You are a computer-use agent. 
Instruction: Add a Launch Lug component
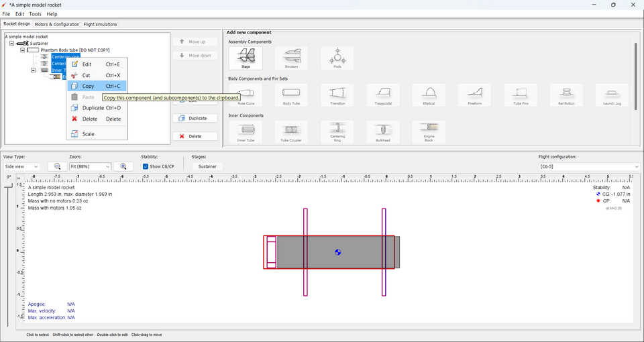(x=611, y=95)
